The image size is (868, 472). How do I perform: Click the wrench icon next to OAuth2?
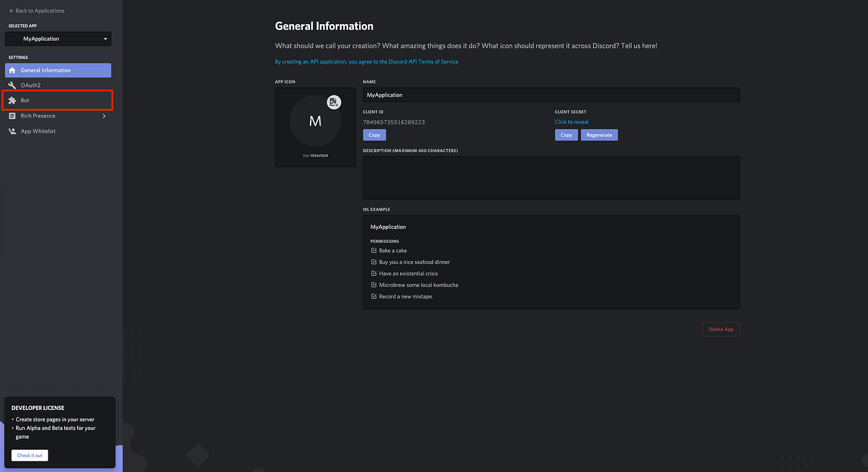pyautogui.click(x=12, y=85)
